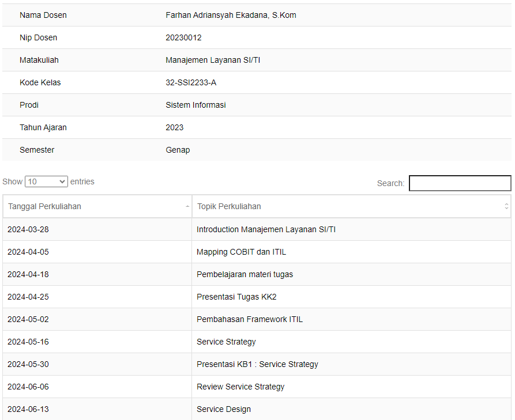
Task: Sort by Tanggal Perkuliahan column header
Action: pyautogui.click(x=97, y=206)
